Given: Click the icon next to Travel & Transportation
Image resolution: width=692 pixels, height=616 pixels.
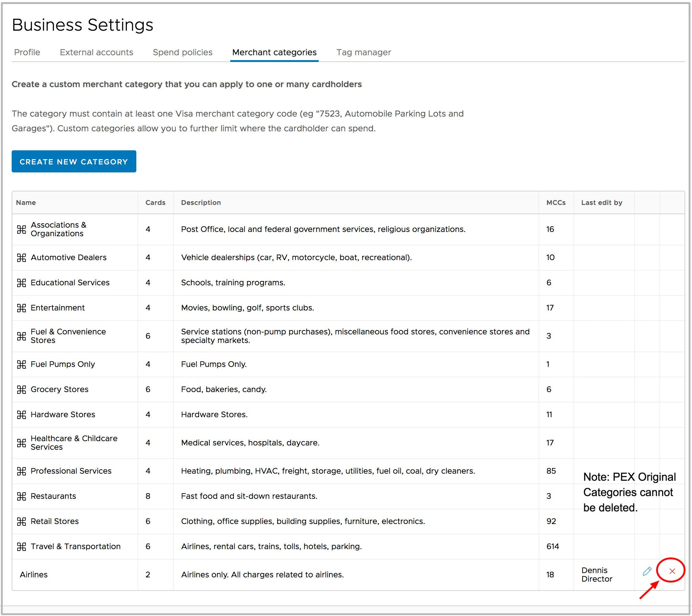Looking at the screenshot, I should point(21,547).
